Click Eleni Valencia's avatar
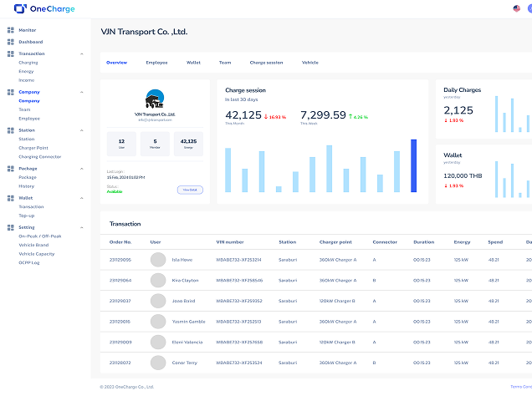532x396 pixels. (x=158, y=343)
